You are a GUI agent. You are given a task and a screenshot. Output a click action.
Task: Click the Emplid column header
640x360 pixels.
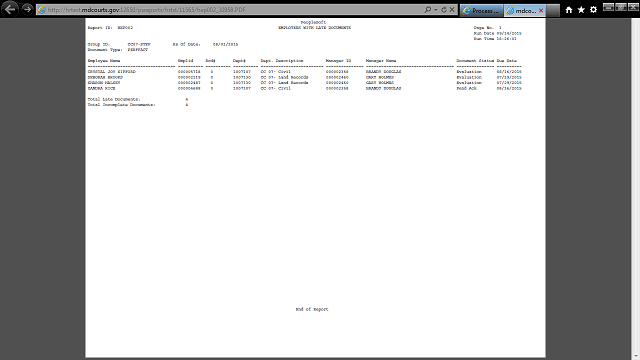185,61
